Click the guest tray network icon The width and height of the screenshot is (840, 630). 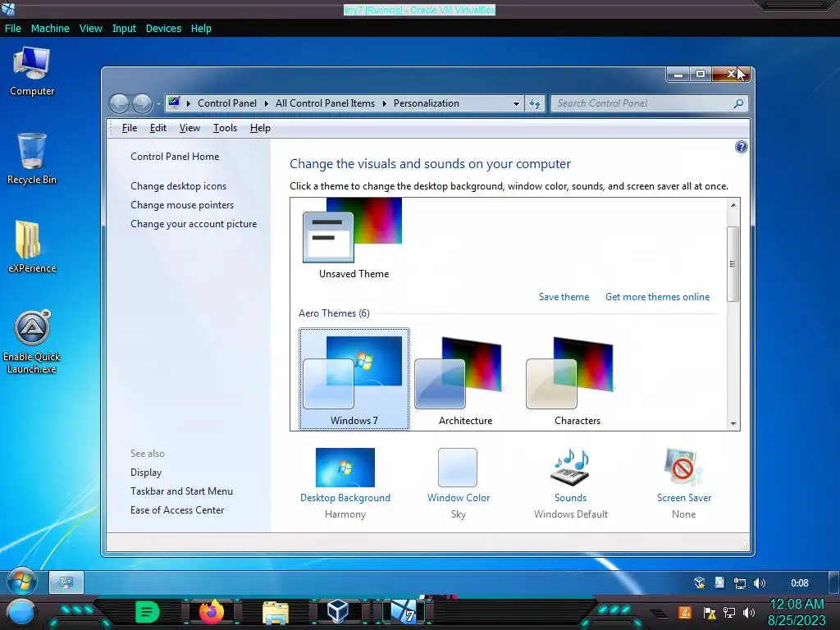pos(739,583)
